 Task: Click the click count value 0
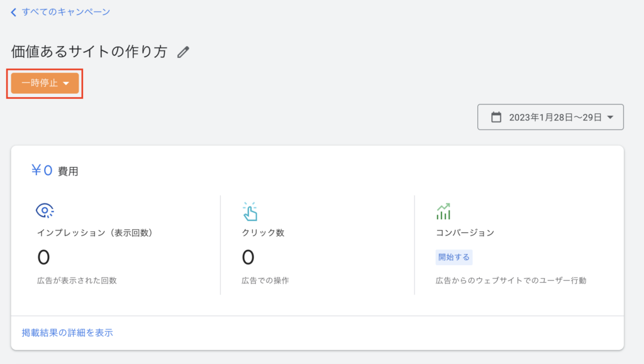click(x=248, y=258)
